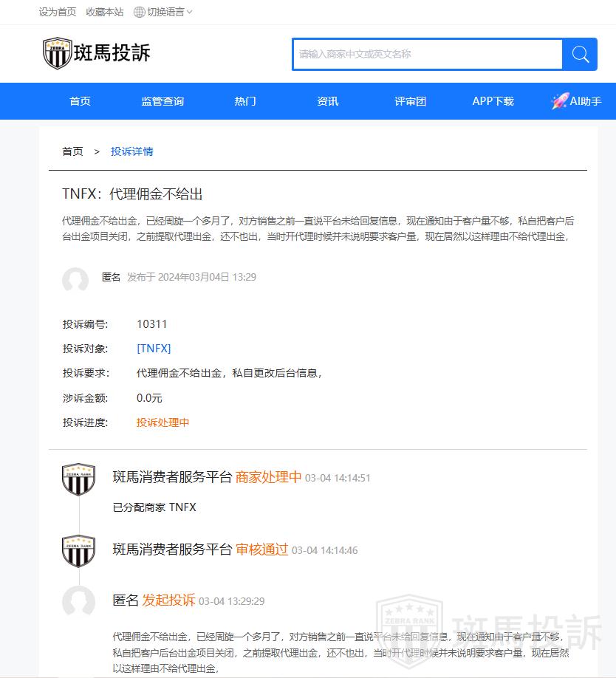Click the Zebra shield logo in header
This screenshot has width=616, height=678.
(58, 53)
